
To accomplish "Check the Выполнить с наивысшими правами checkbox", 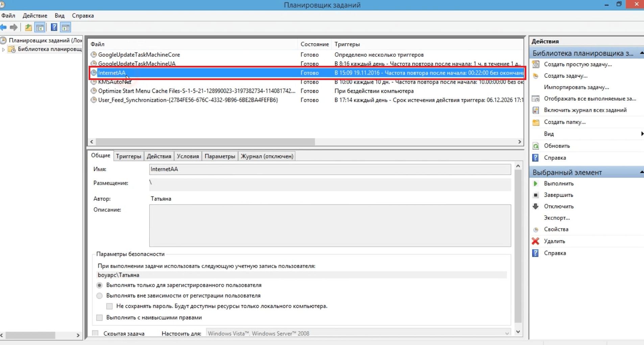I will (x=99, y=318).
